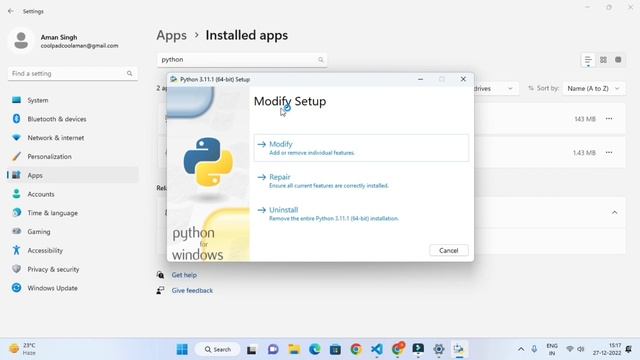The image size is (640, 360).
Task: Go to Gaming settings
Action: pos(73,231)
